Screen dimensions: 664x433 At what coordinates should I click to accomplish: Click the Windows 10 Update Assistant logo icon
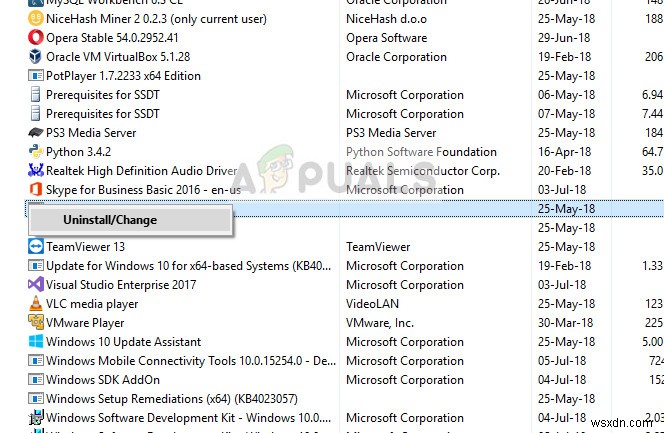pos(36,342)
